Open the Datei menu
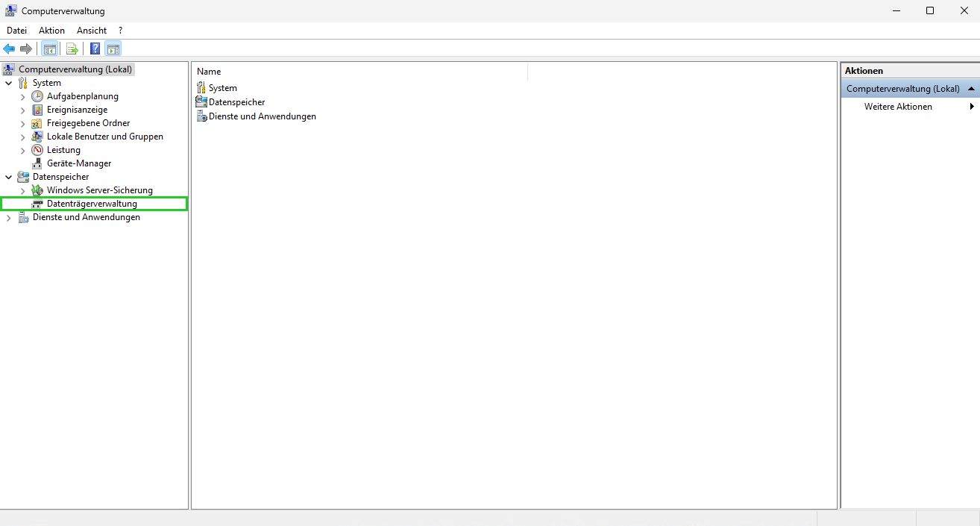Viewport: 980px width, 526px height. click(x=16, y=31)
